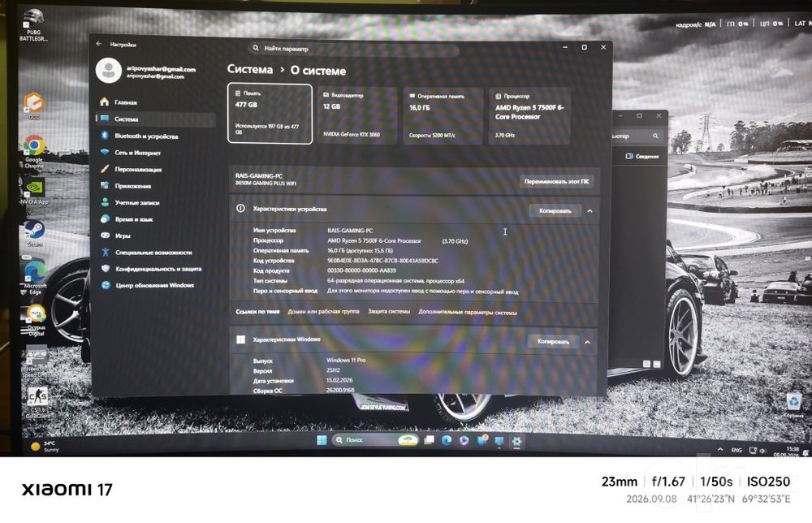Open Task View on the taskbar

click(x=430, y=440)
